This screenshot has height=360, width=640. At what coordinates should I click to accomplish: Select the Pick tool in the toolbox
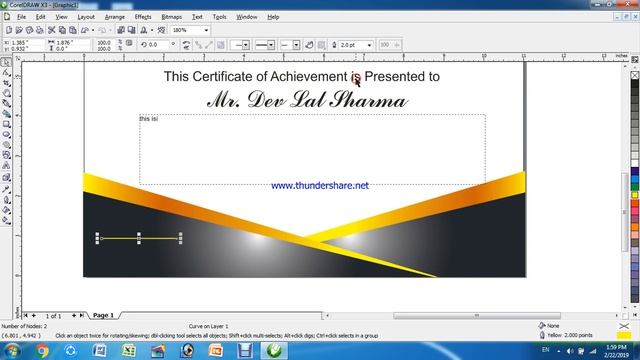[x=6, y=62]
